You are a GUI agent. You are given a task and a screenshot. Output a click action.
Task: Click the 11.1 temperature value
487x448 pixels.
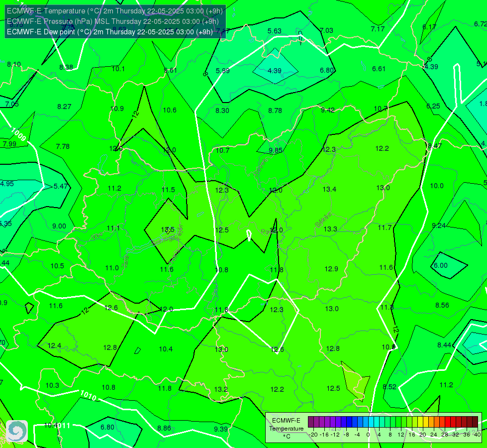pyautogui.click(x=113, y=228)
